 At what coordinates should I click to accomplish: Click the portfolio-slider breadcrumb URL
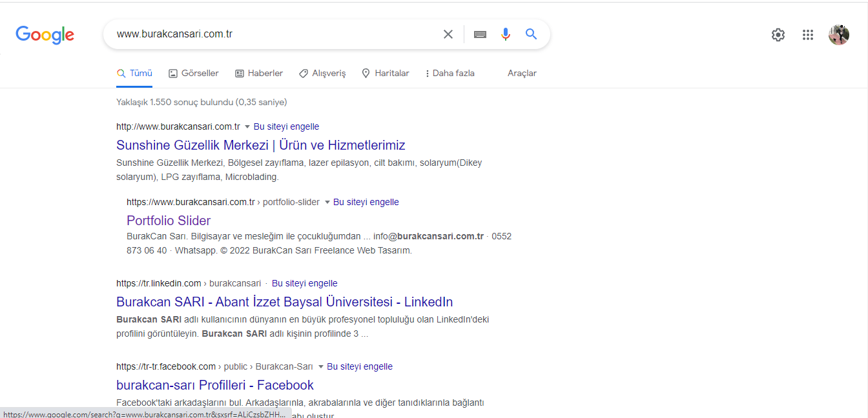coord(223,202)
